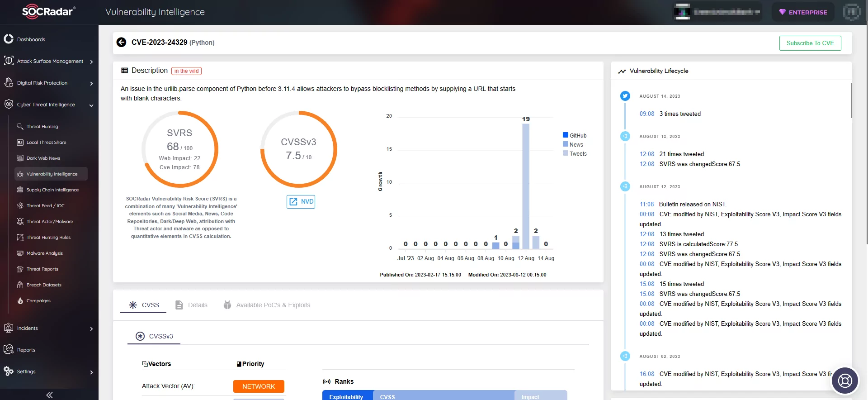Click the Impact segment in Ranks bar
Viewport: 868px width, 400px height.
pos(541,395)
